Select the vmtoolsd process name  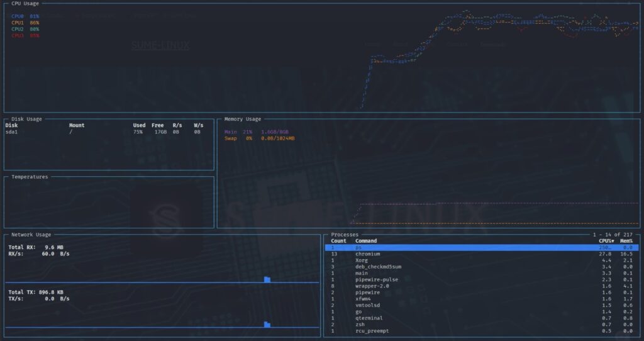[x=367, y=305]
